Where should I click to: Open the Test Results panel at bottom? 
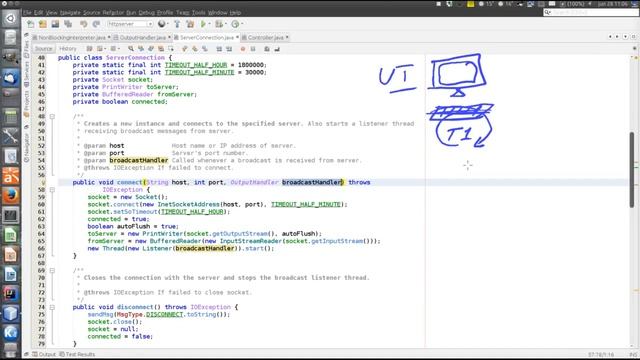[x=77, y=354]
